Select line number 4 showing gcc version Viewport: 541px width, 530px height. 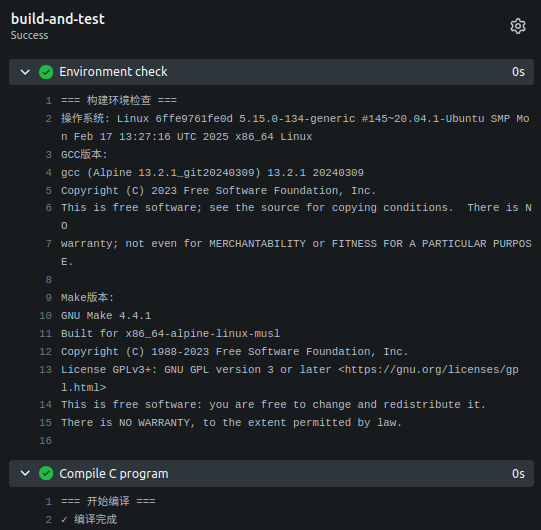(x=49, y=173)
